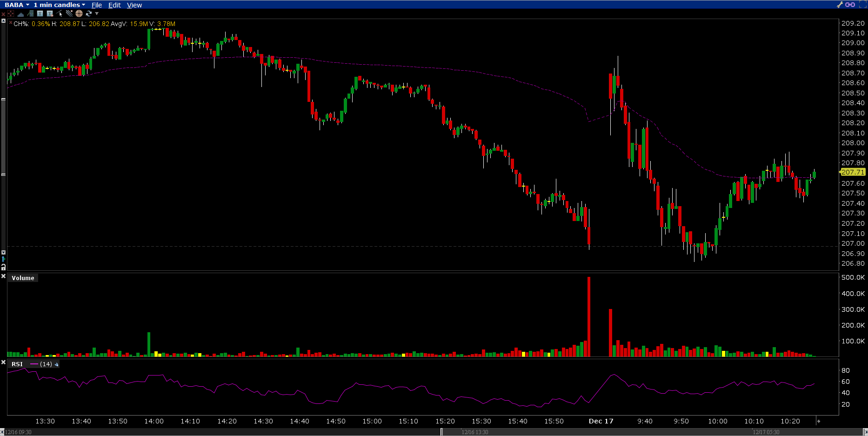The height and width of the screenshot is (436, 868).
Task: Click the bottom time scrollbar right arrow
Action: (x=866, y=432)
